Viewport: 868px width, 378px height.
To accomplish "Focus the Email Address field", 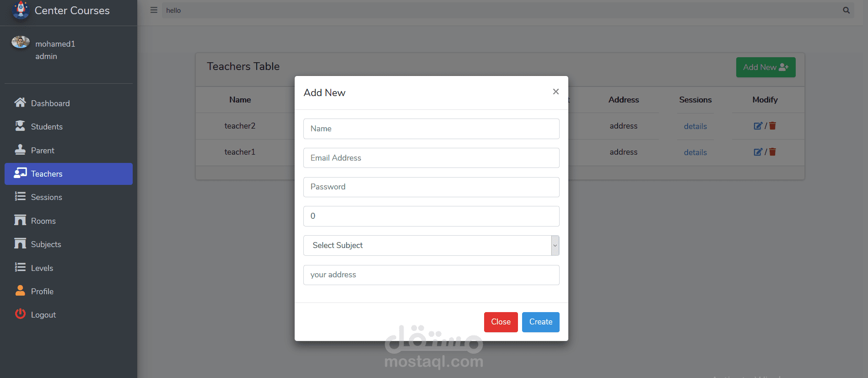I will click(431, 158).
